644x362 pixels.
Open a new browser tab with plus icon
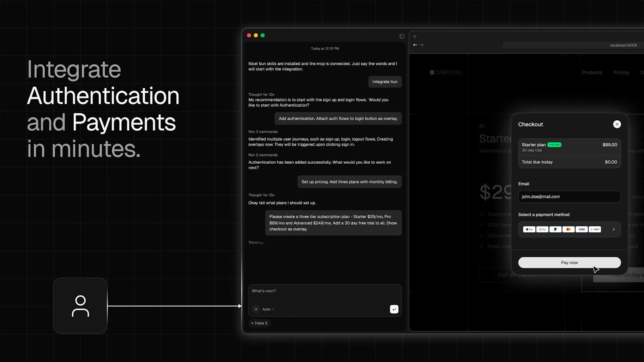415,36
